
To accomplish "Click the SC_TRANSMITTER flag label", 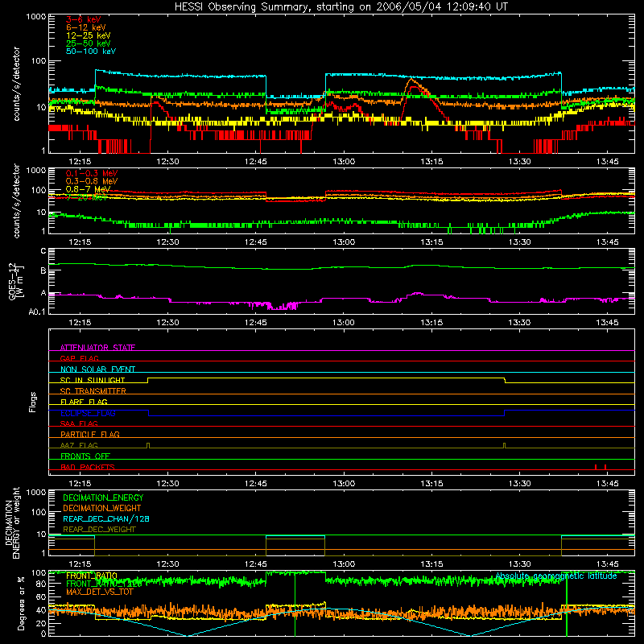I will coord(93,391).
